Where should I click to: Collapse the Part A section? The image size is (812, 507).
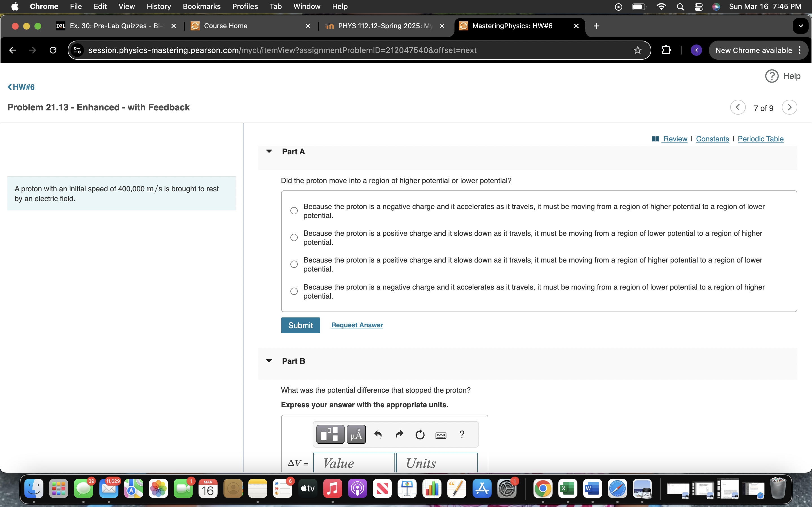pos(269,151)
